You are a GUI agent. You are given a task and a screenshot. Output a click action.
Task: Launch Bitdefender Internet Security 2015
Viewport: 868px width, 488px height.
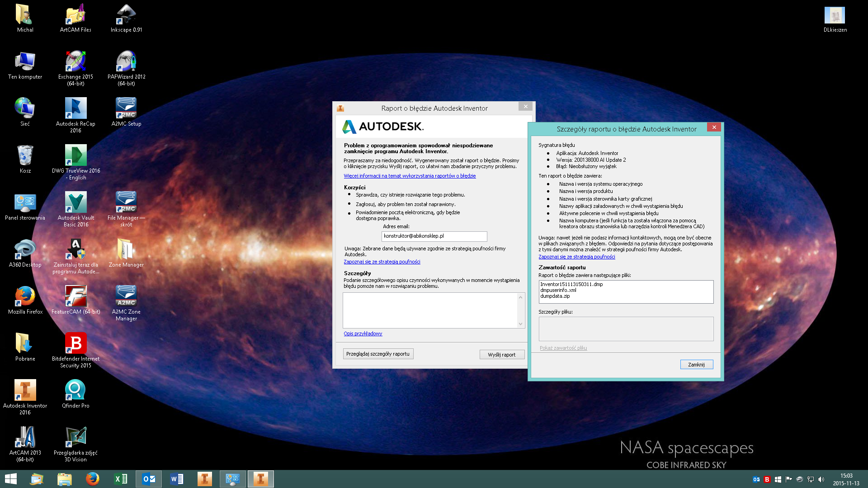75,350
